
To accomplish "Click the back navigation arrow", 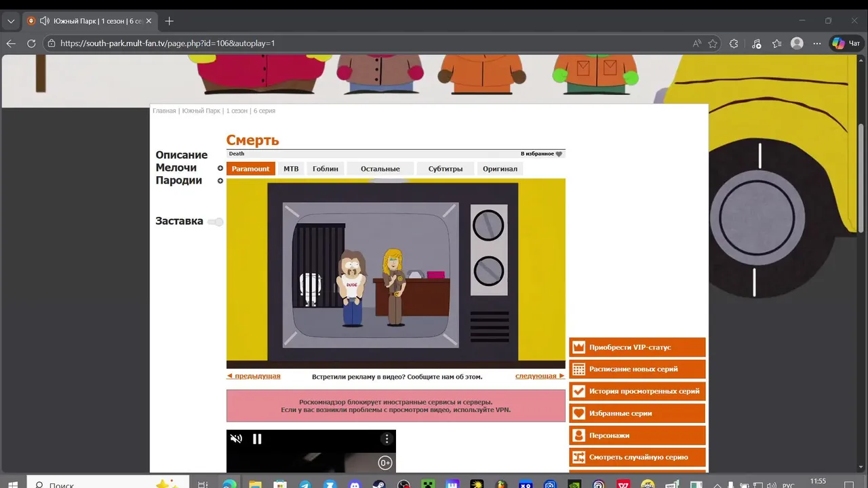I will click(11, 43).
